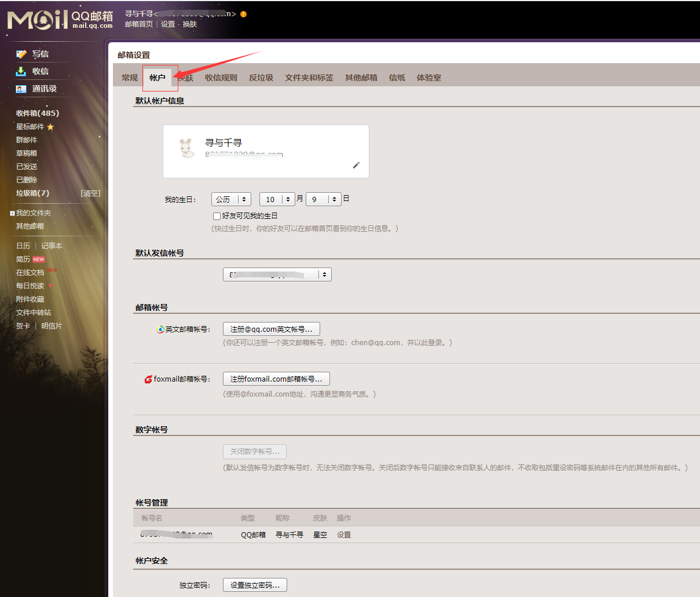Open the birthday day dropdown showing 9

click(324, 199)
